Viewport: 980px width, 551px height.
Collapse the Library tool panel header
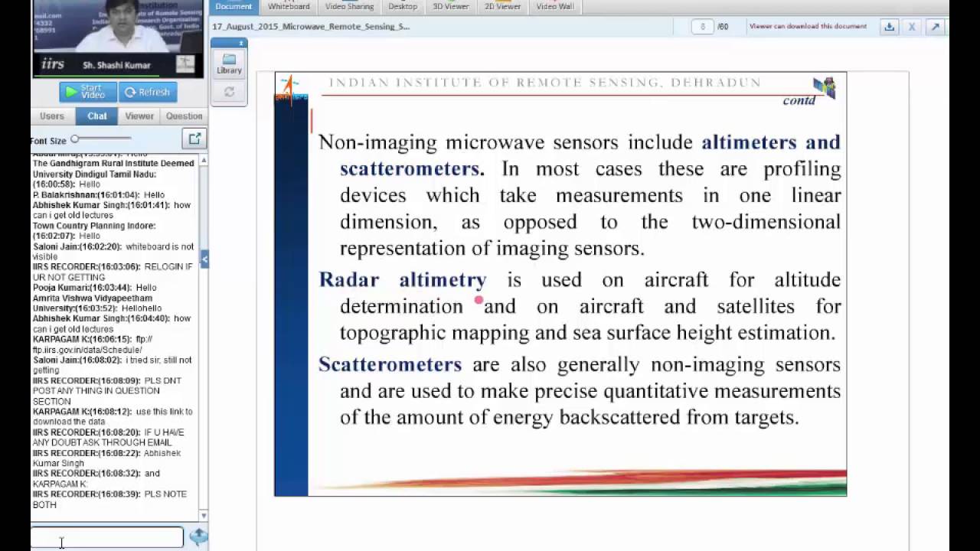click(x=229, y=43)
